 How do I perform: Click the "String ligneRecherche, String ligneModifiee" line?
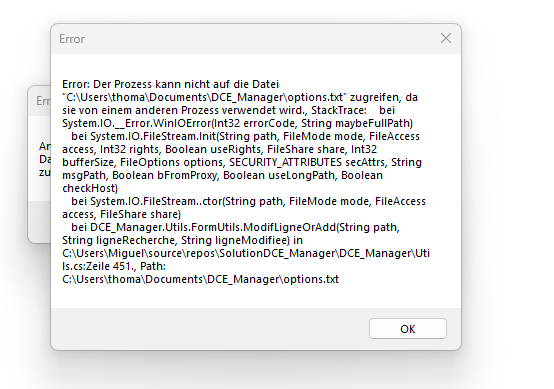coord(182,240)
